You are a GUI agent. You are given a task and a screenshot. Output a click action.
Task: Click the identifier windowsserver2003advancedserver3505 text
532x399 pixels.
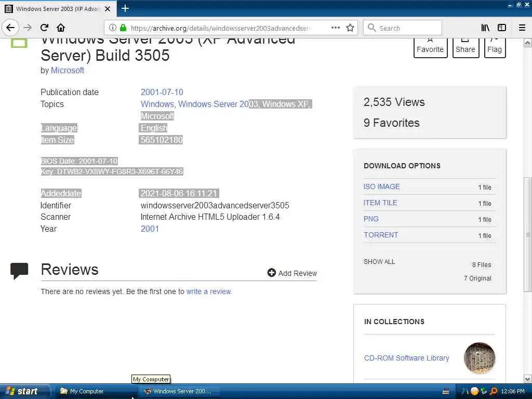pyautogui.click(x=215, y=205)
